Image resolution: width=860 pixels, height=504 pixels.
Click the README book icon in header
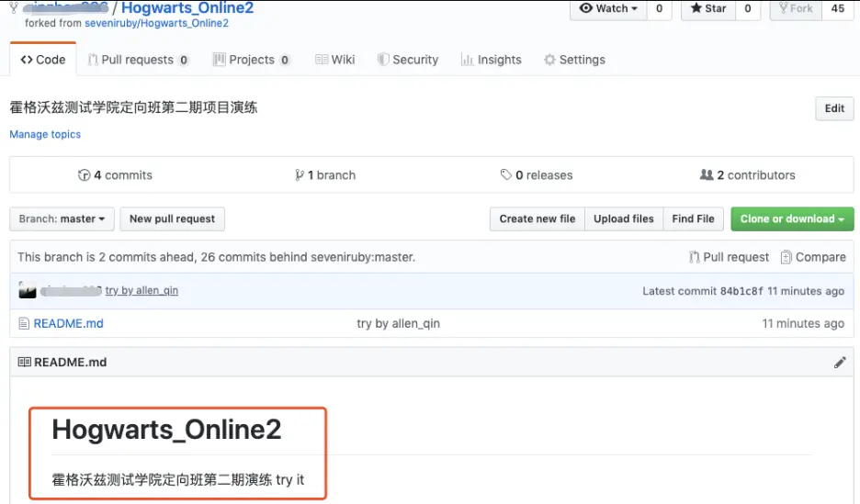point(24,362)
